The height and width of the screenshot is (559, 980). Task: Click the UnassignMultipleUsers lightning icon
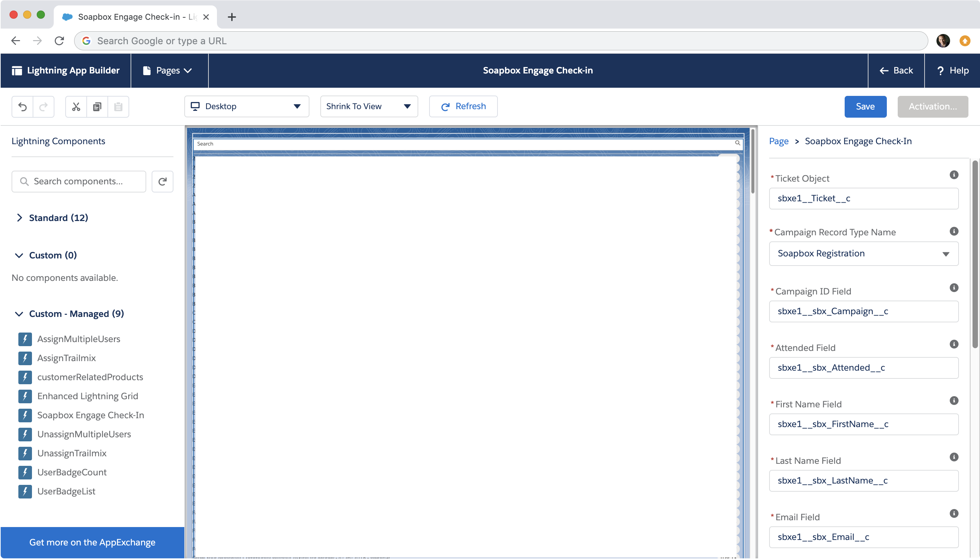click(25, 434)
